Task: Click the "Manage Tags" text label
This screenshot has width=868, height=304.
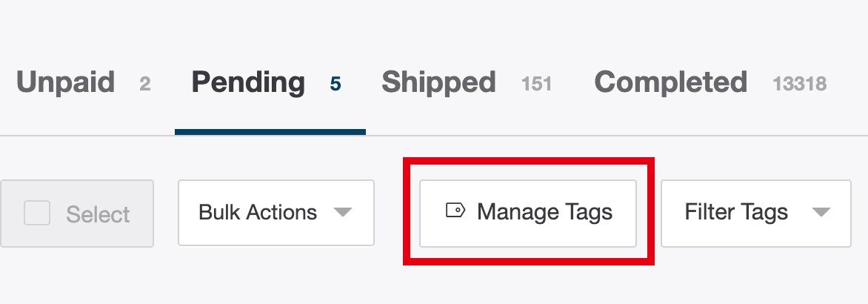Action: click(544, 212)
